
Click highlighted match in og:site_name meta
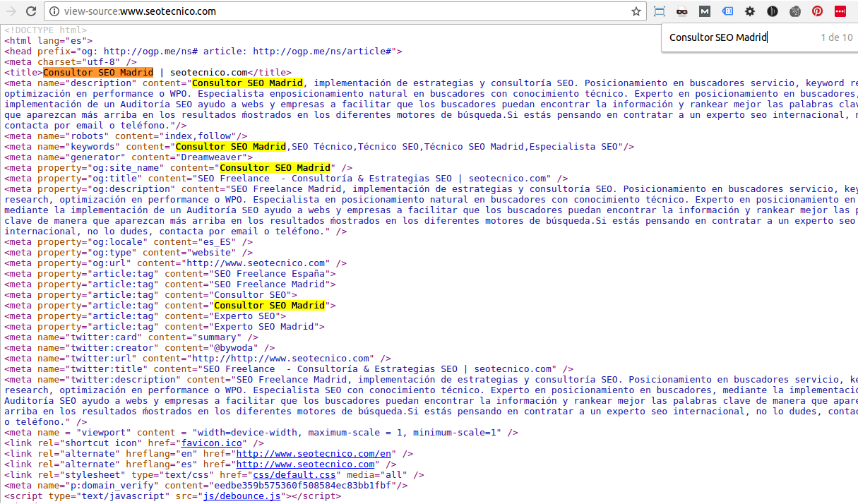coord(275,168)
